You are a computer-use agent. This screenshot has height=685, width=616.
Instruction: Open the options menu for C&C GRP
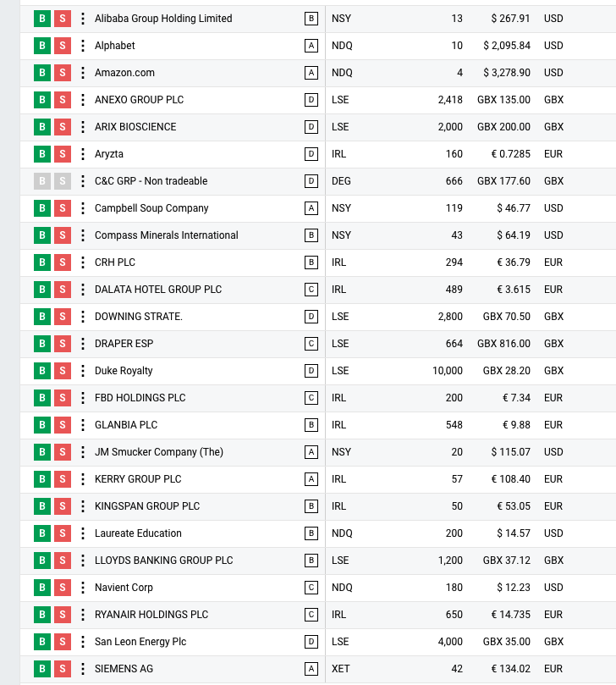83,181
